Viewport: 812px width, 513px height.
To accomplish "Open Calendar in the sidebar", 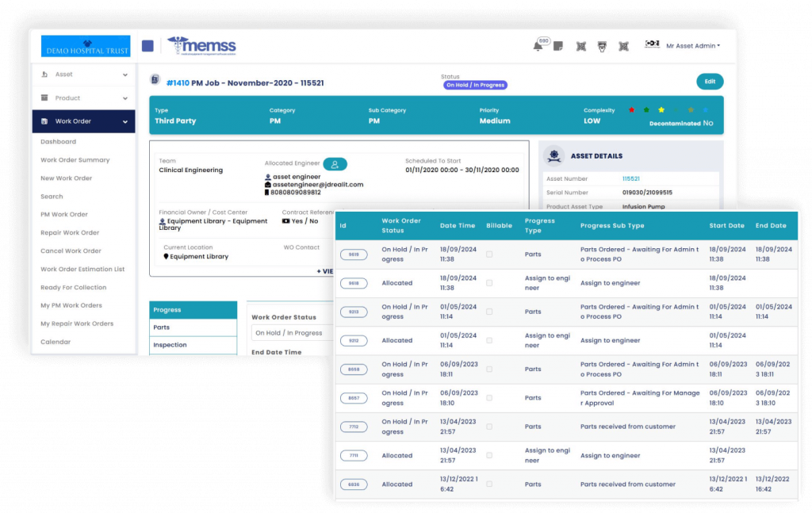I will click(x=56, y=343).
